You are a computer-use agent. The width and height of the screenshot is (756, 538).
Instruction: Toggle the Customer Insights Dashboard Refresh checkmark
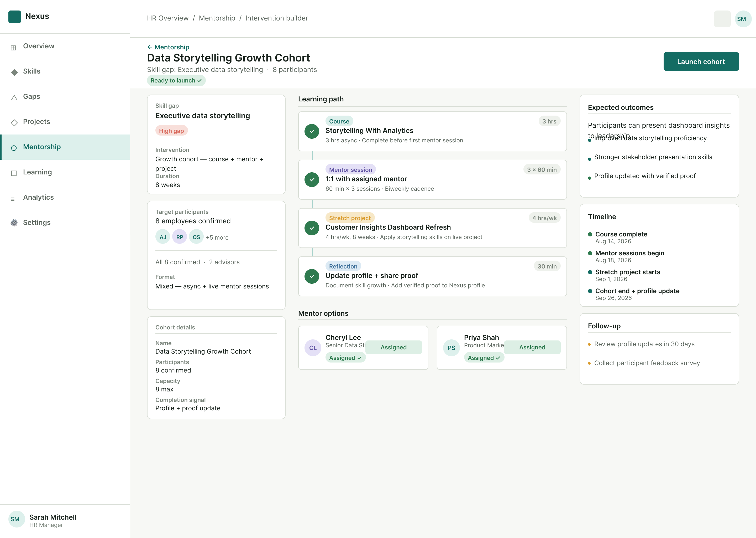click(312, 228)
